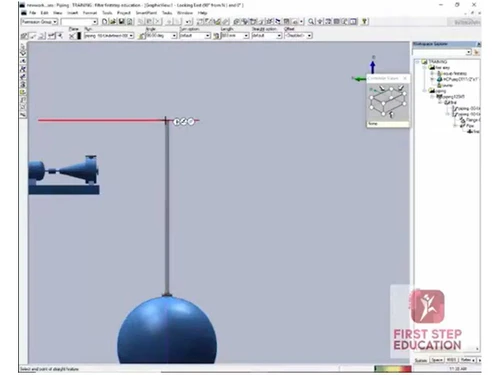
Task: Click the first round handle on the red line
Action: (177, 122)
